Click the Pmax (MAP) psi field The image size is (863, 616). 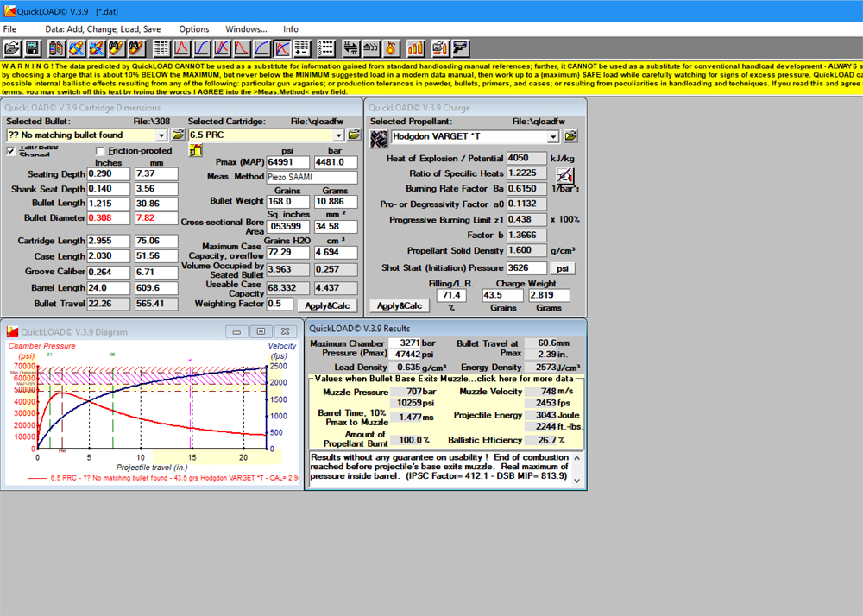288,162
